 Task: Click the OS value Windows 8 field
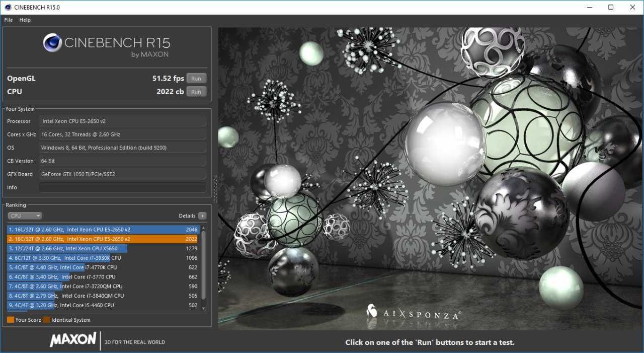[x=122, y=148]
